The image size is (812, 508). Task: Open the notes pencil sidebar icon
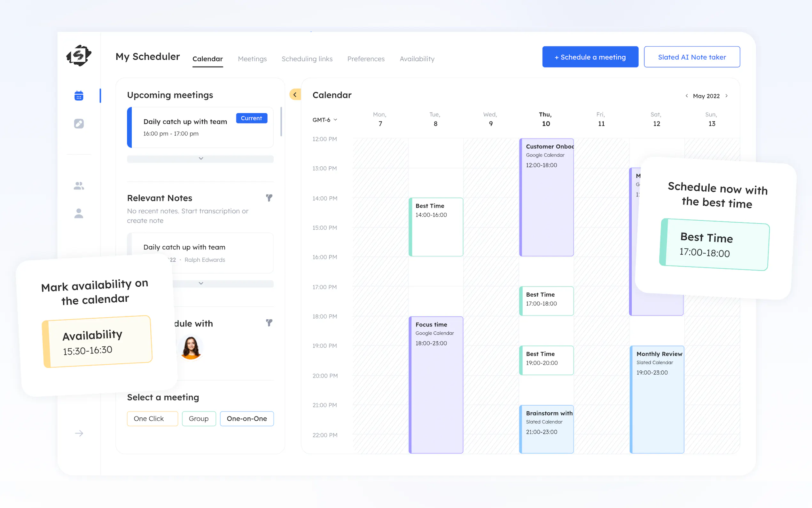click(79, 123)
